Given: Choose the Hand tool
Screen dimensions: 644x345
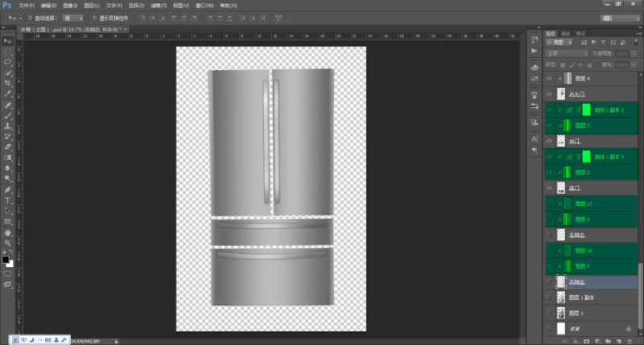Looking at the screenshot, I should coord(7,232).
